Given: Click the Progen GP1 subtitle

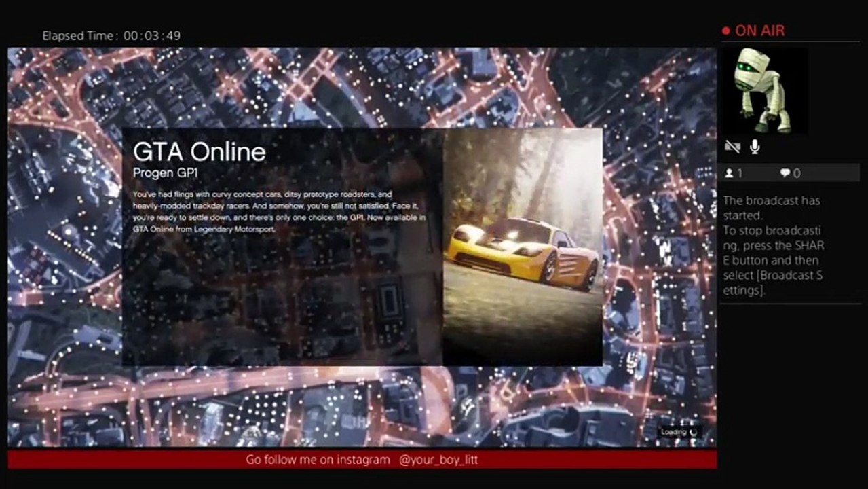Looking at the screenshot, I should click(x=165, y=173).
